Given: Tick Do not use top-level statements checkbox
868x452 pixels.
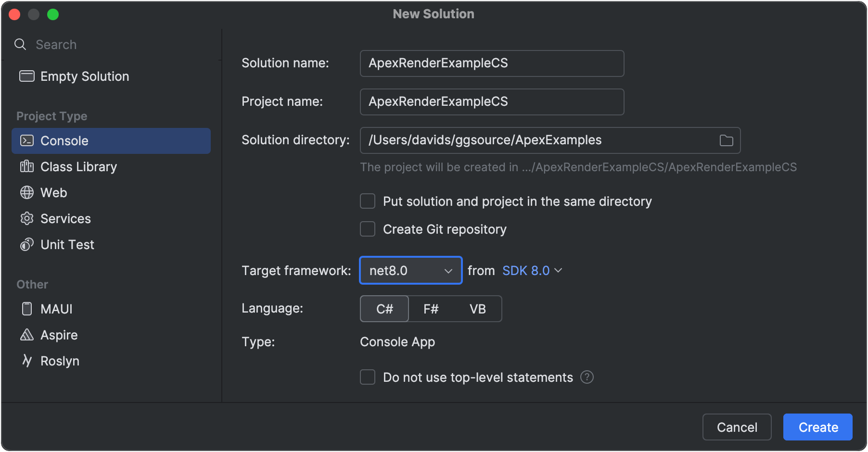Looking at the screenshot, I should pos(368,377).
